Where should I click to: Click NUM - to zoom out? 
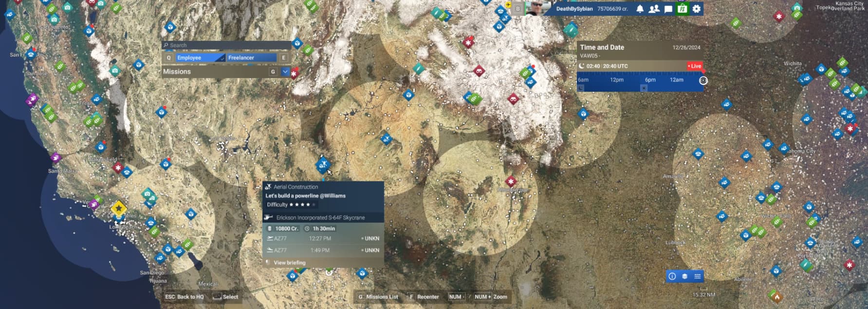(x=457, y=296)
